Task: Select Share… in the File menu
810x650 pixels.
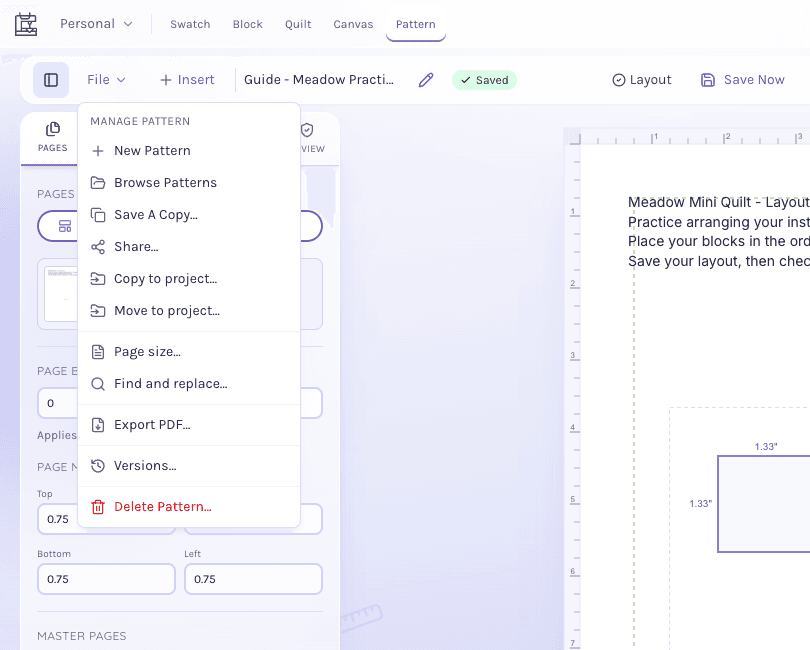Action: 189,246
